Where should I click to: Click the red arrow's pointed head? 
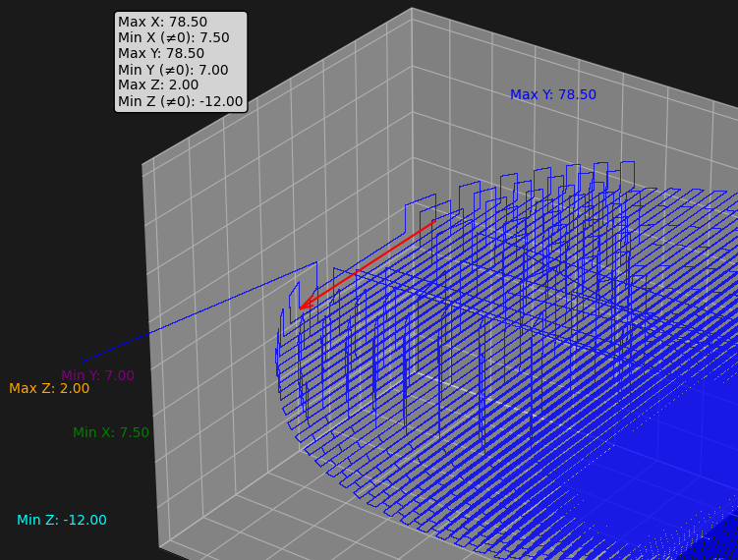coord(302,308)
